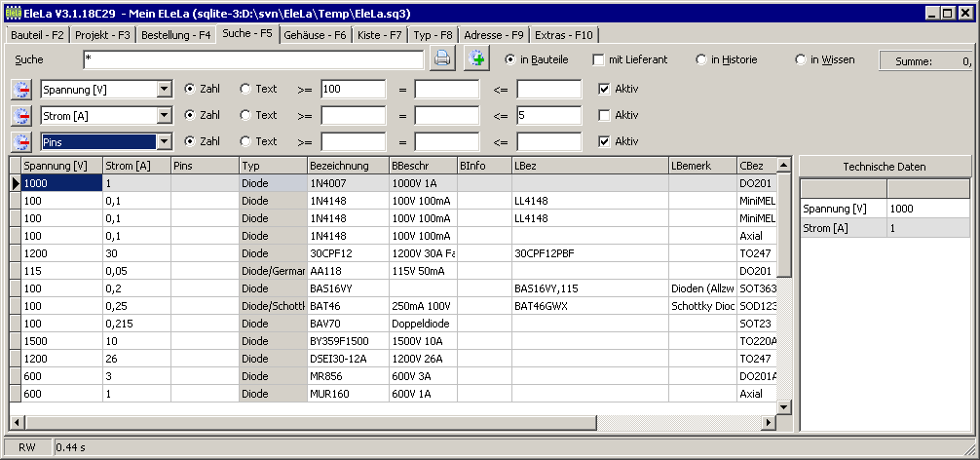Viewport: 980px width, 460px height.
Task: Remove the Spannung [V] filter row icon
Action: pyautogui.click(x=21, y=90)
